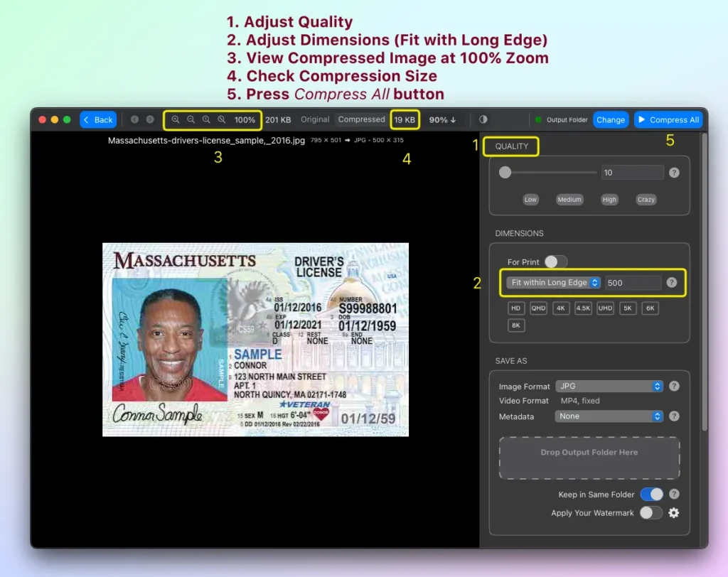The height and width of the screenshot is (577, 728).
Task: Go to previous image arrow
Action: 134,120
